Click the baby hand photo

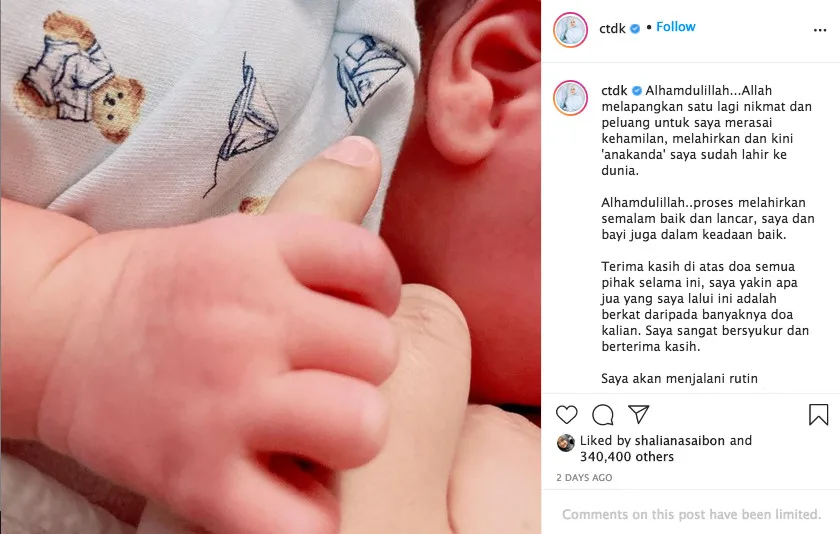(271, 267)
